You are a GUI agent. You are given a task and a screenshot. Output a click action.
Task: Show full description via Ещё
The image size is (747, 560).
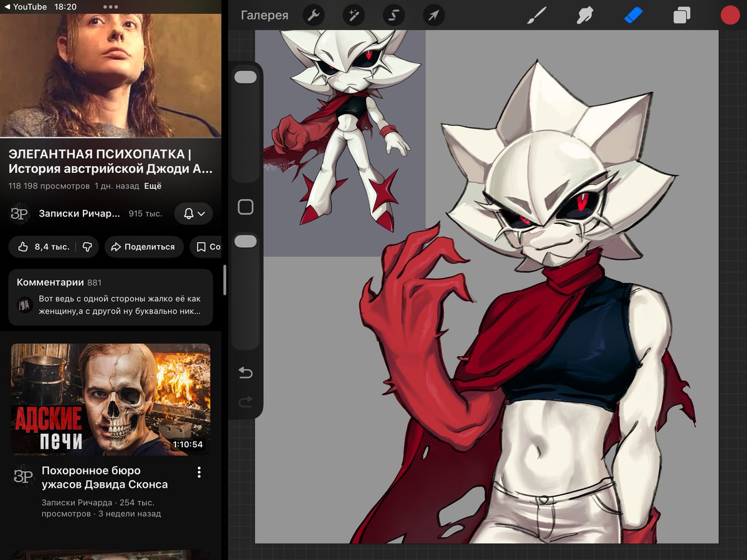(x=153, y=186)
